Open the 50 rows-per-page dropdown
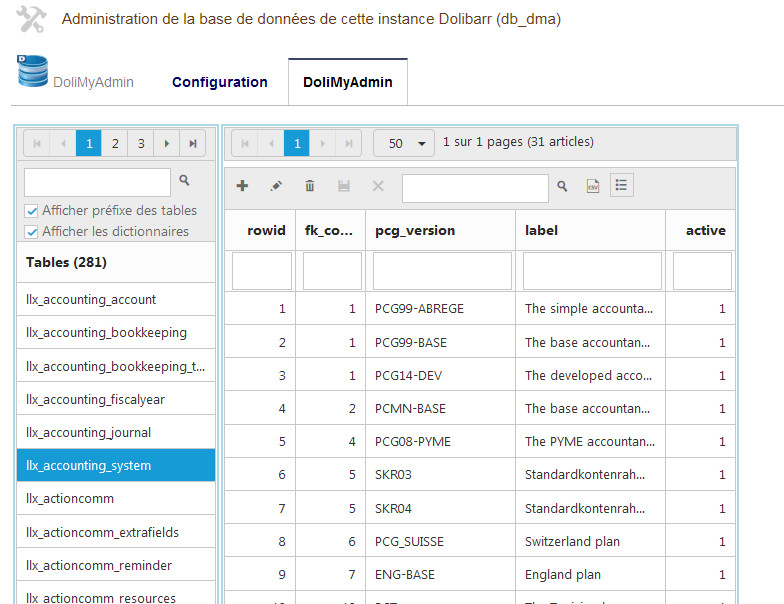This screenshot has width=784, height=604. pos(404,143)
